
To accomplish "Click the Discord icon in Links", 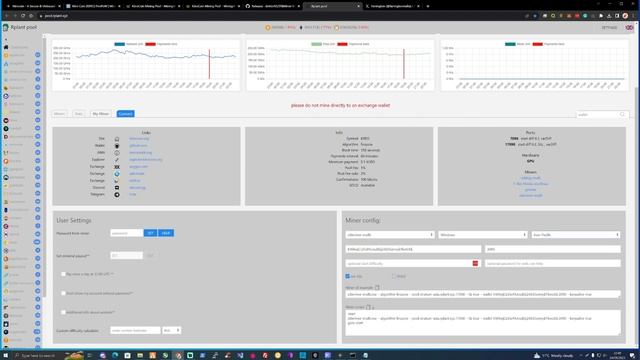I will tap(117, 188).
